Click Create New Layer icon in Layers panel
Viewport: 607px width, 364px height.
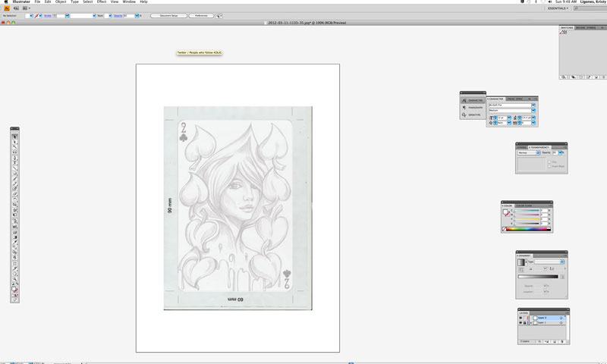pyautogui.click(x=555, y=341)
